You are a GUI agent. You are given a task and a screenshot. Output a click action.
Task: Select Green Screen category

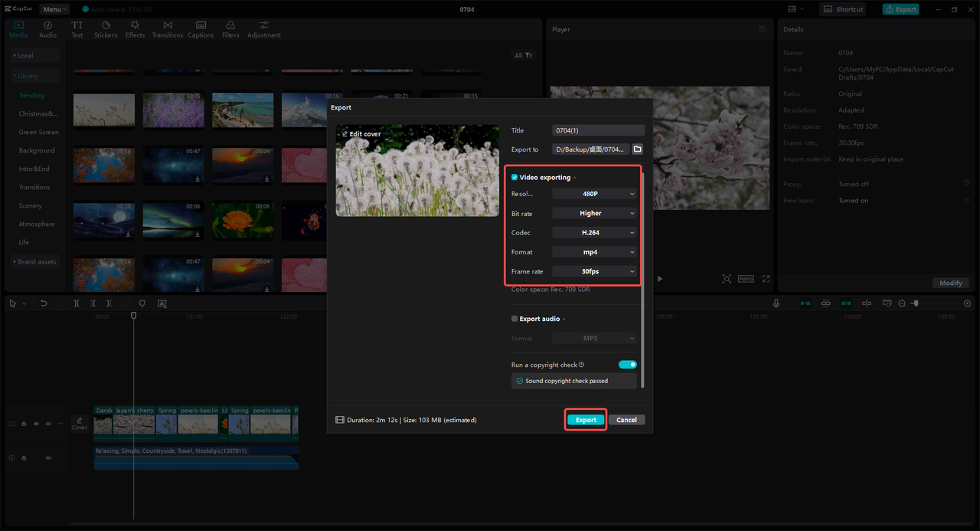(38, 133)
